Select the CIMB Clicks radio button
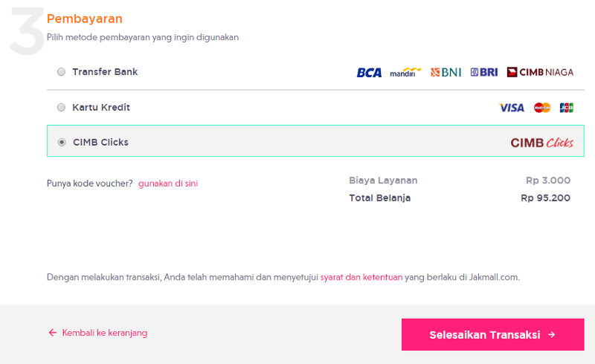The image size is (595, 364). [x=62, y=142]
